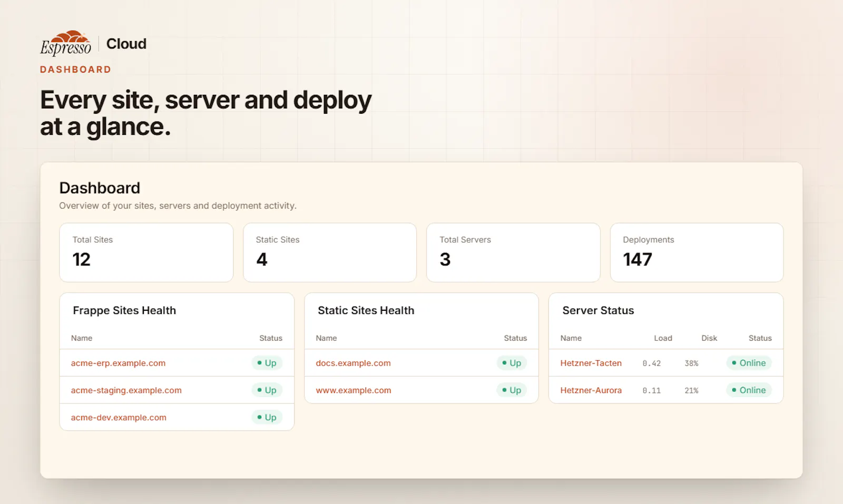
Task: Click Status column header in Static Sites Health
Action: (515, 338)
